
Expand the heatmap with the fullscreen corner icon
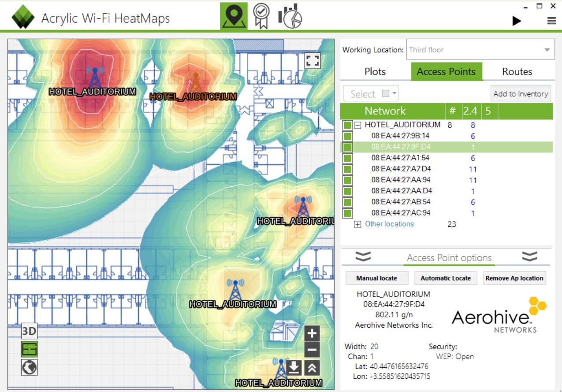[313, 61]
